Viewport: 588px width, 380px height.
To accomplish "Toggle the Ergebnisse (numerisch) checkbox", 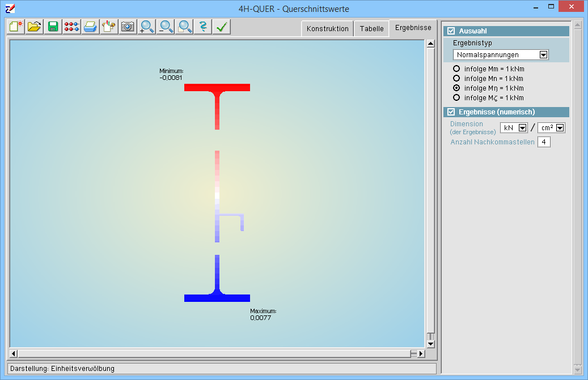I will (x=451, y=112).
